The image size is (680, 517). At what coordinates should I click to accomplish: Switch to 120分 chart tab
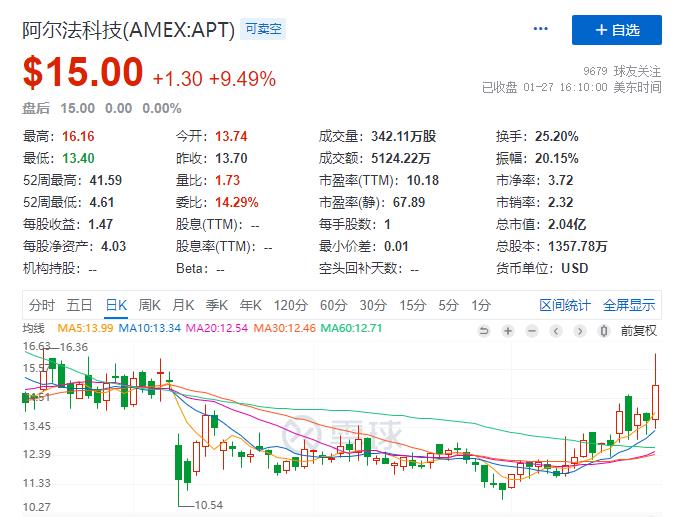[x=290, y=305]
